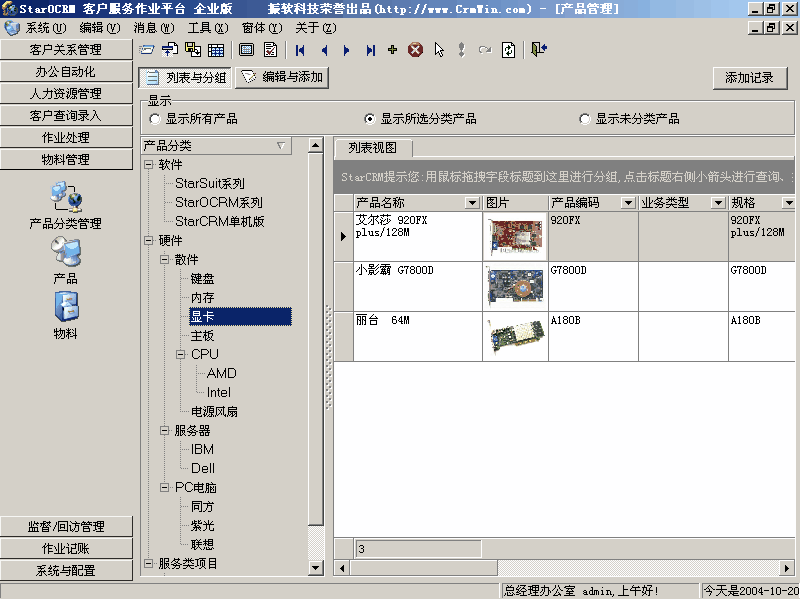This screenshot has width=800, height=600.
Task: Open the 消息 menu
Action: (x=154, y=28)
